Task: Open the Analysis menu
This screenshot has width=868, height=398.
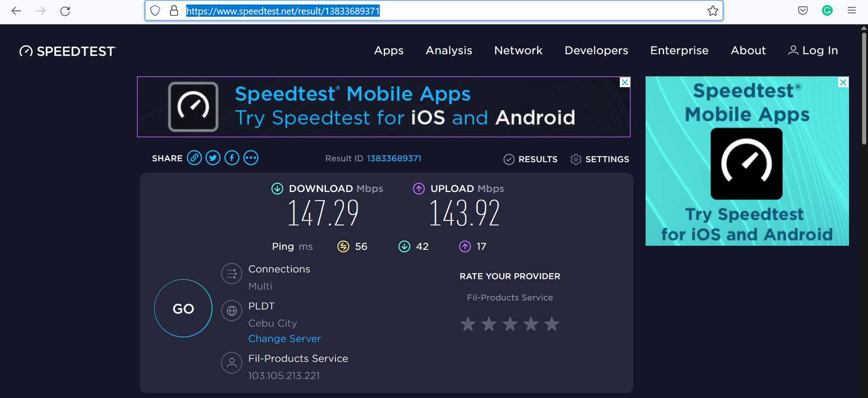Action: [x=449, y=51]
